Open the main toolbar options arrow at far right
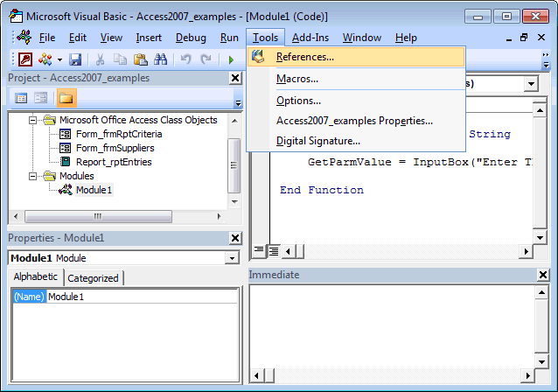Image resolution: width=558 pixels, height=392 pixels. (546, 65)
